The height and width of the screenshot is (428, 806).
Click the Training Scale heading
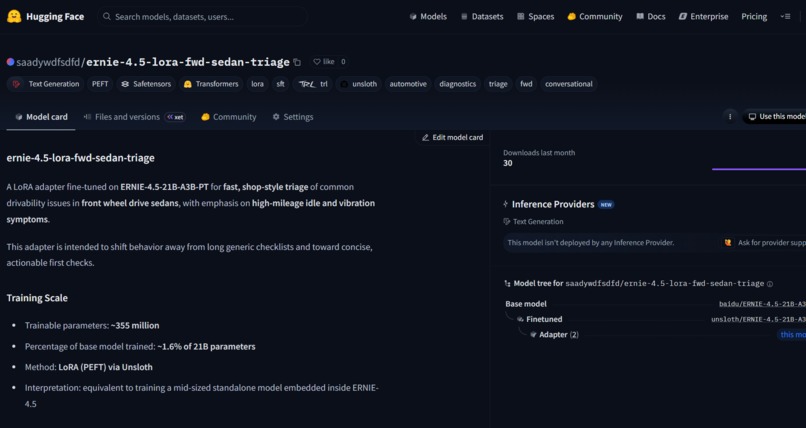[x=37, y=298]
